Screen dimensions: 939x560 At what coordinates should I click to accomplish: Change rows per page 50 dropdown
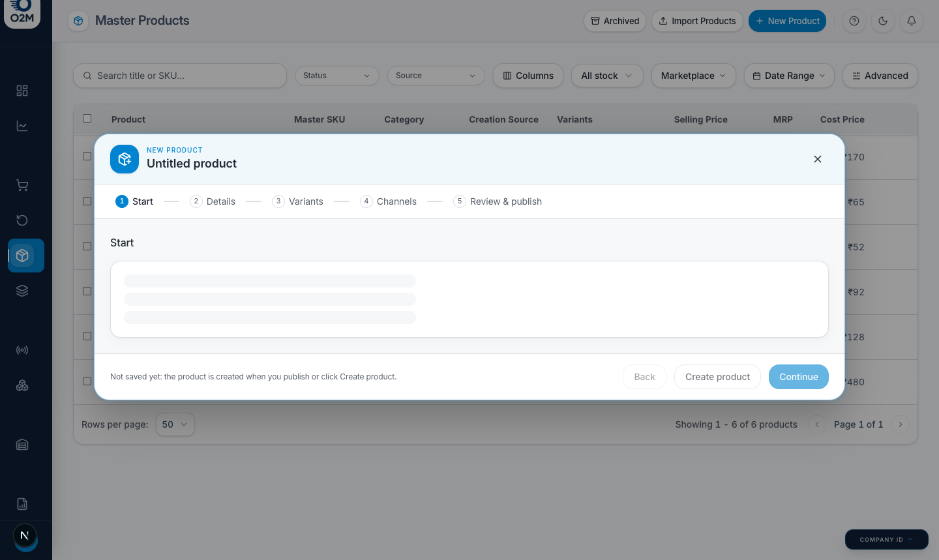175,424
